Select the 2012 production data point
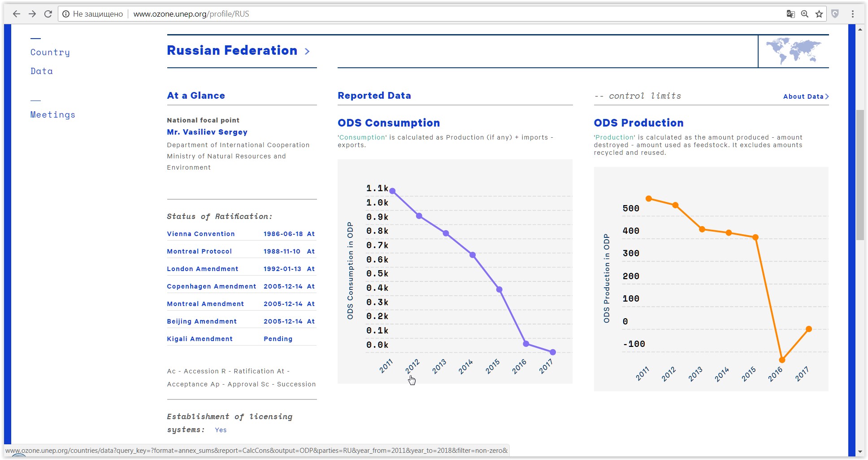This screenshot has height=460, width=868. (x=676, y=205)
